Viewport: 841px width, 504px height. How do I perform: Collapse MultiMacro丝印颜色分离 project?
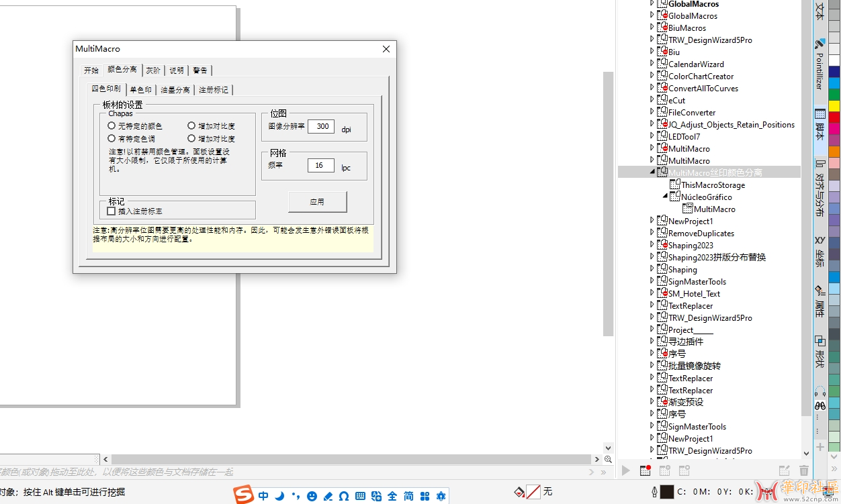click(652, 172)
